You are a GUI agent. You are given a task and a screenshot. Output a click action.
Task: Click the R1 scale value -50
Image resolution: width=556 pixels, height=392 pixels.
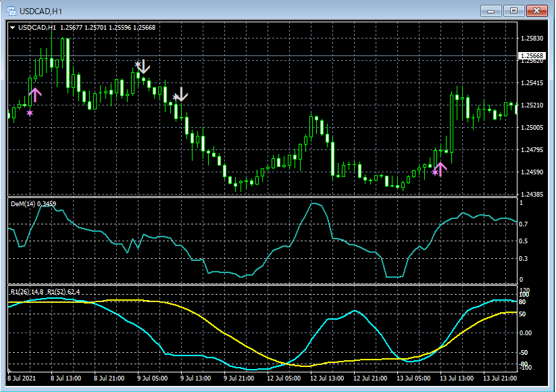[524, 353]
